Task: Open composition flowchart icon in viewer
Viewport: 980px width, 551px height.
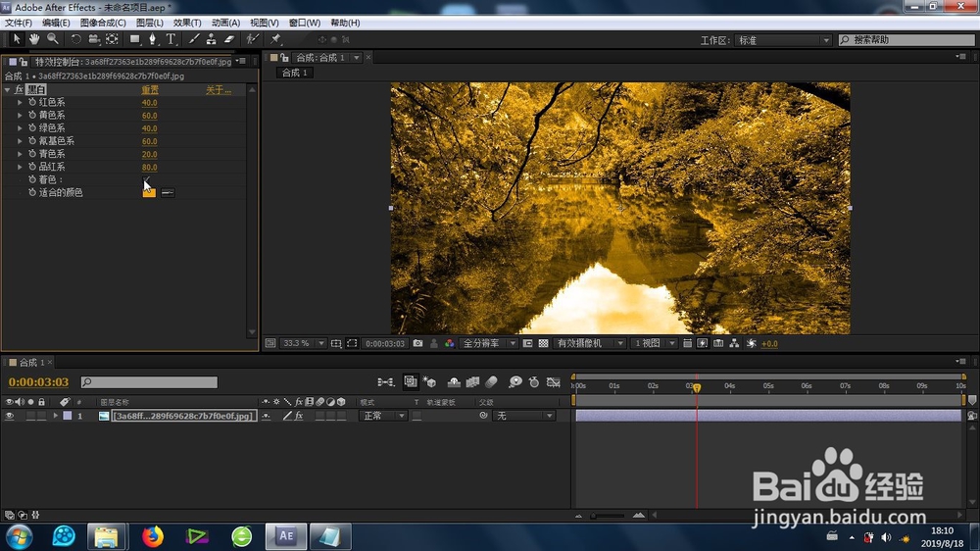Action: pyautogui.click(x=734, y=343)
